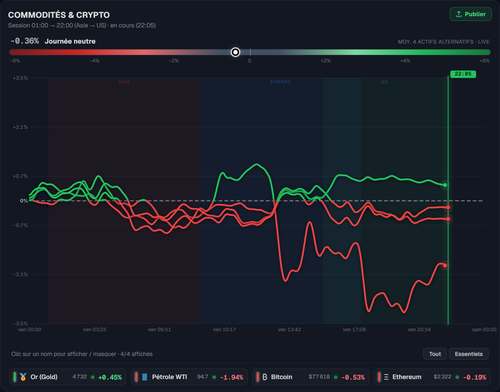Click the session time info subtitle
The width and height of the screenshot is (500, 392).
coord(82,25)
